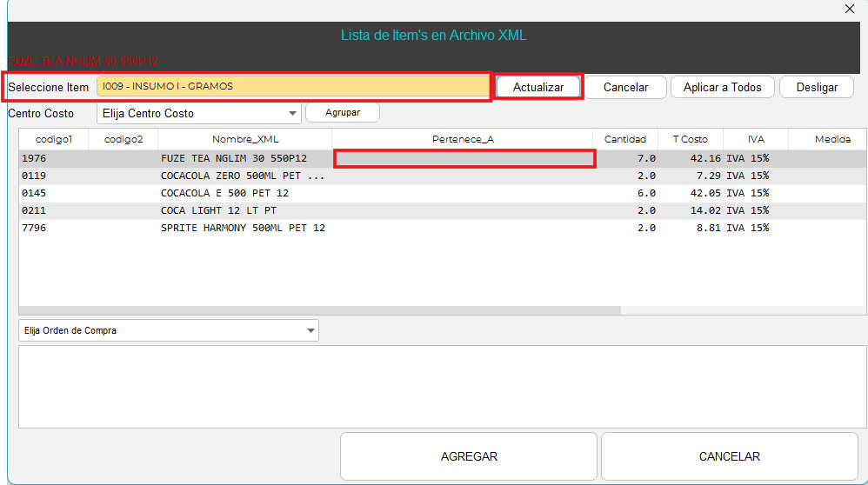The image size is (868, 485).
Task: Select the FUZE TEA NGLIM 30 550P12 row
Action: (233, 158)
